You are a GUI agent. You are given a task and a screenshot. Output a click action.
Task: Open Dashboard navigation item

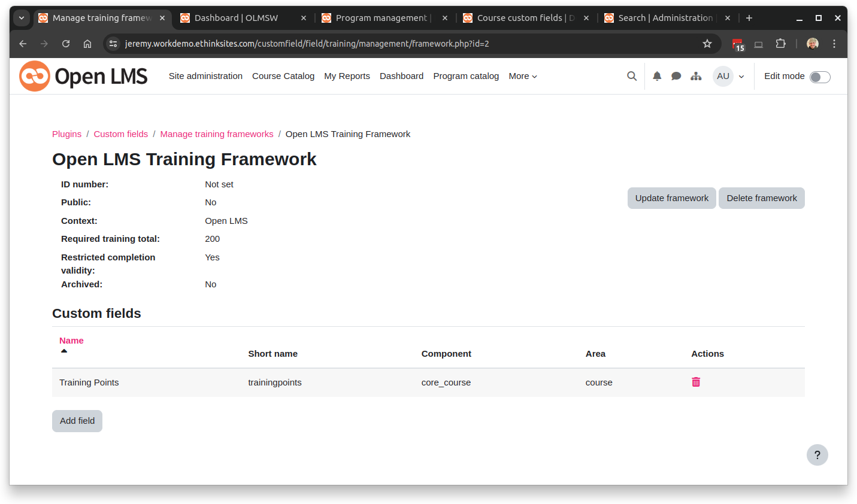coord(401,76)
